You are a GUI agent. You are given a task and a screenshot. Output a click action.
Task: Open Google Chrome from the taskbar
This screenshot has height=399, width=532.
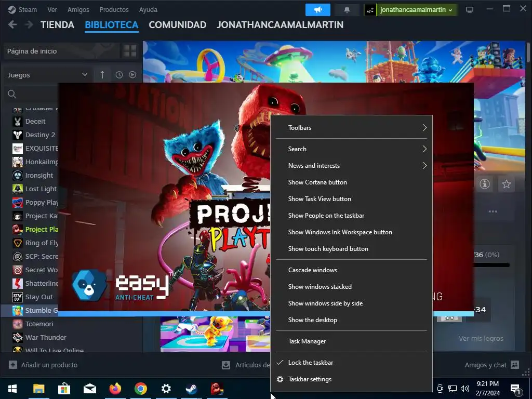pos(140,389)
